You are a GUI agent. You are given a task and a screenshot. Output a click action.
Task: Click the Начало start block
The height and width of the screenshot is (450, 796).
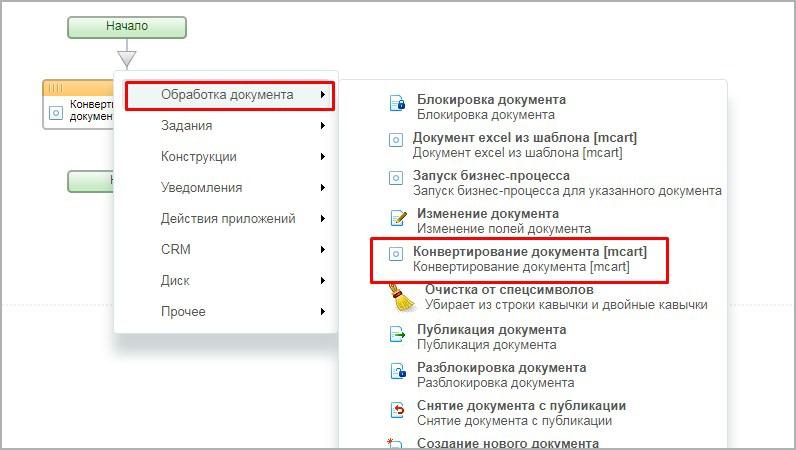pos(127,27)
